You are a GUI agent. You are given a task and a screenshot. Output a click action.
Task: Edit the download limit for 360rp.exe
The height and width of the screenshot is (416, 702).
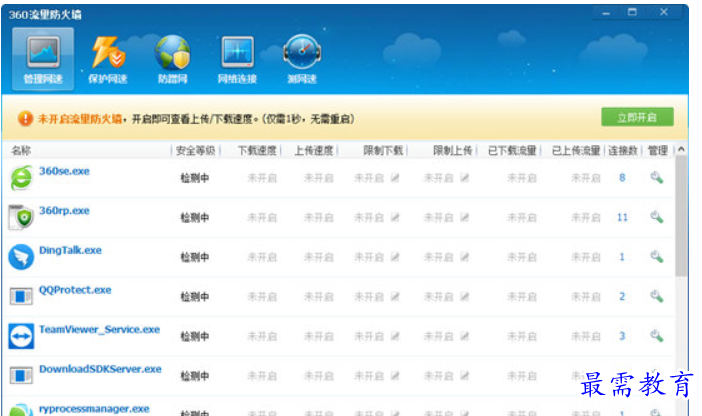[395, 217]
